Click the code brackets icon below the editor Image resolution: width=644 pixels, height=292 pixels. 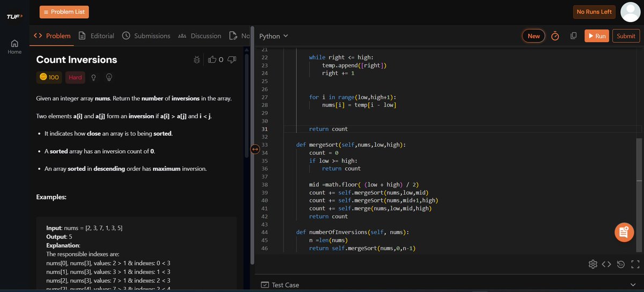606,264
